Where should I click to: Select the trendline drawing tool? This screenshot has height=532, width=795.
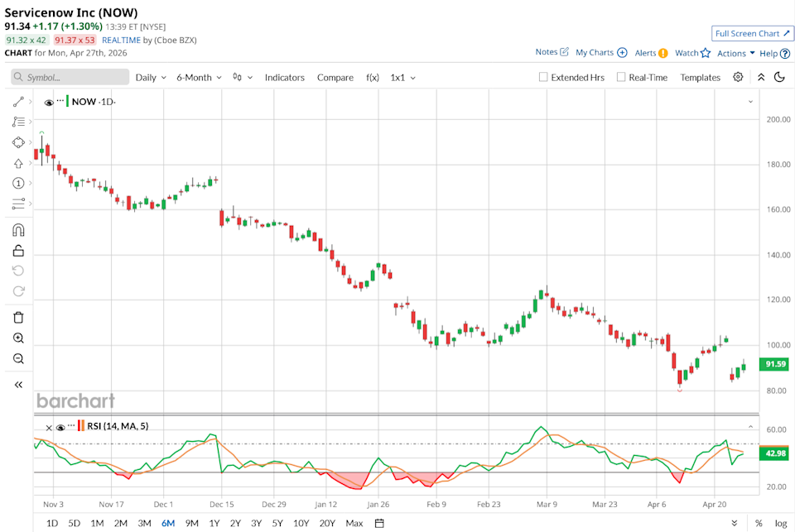[18, 101]
